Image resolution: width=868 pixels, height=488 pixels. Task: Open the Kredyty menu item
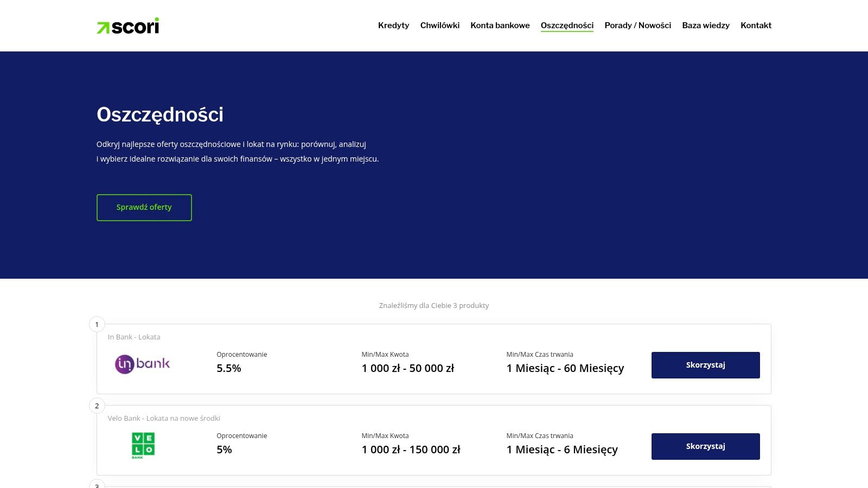pos(393,25)
